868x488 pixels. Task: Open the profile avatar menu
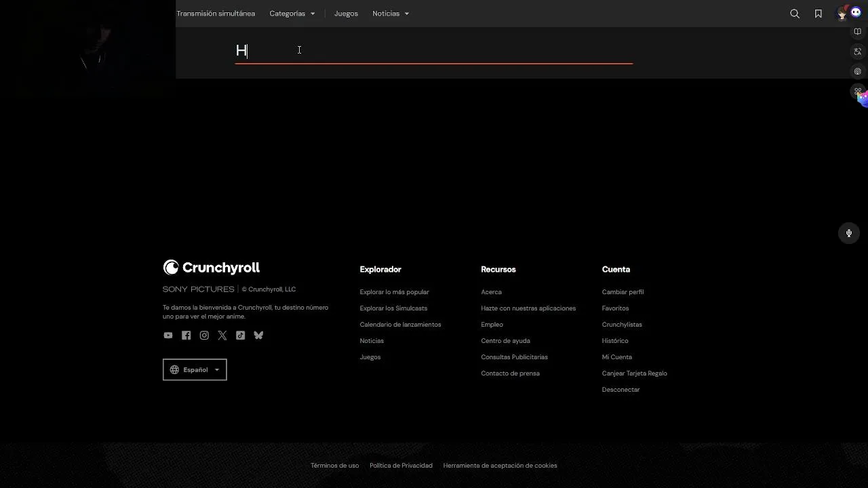point(842,14)
